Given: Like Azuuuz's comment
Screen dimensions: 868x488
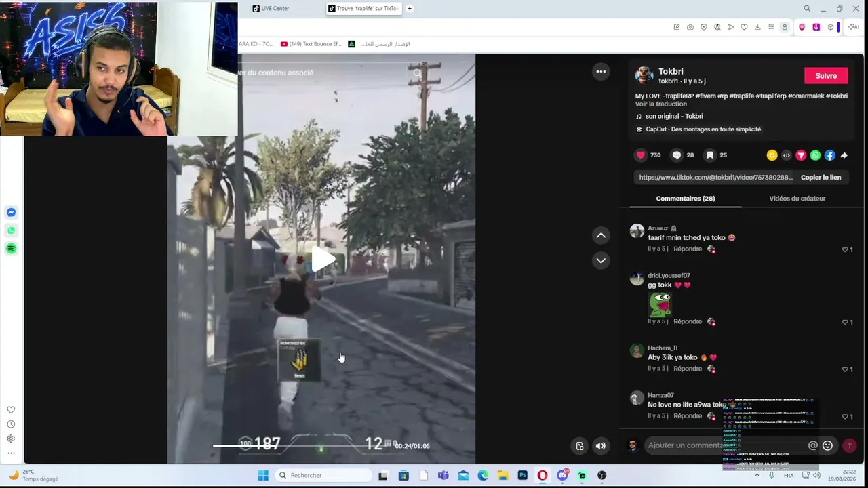Looking at the screenshot, I should pos(846,249).
